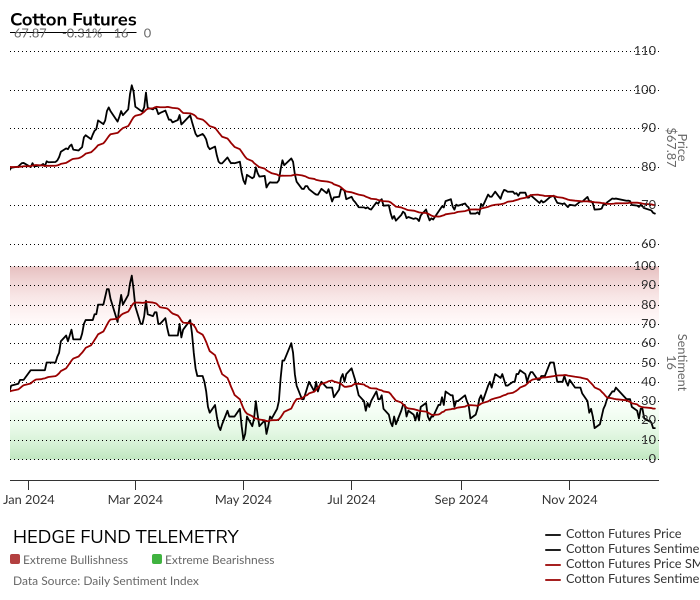Select the May 2024 axis label
The width and height of the screenshot is (700, 600).
tap(243, 499)
